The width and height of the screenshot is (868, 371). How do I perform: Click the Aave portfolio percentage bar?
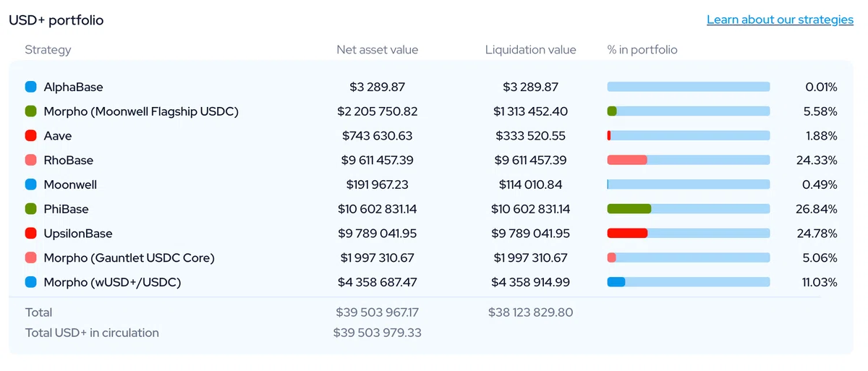pyautogui.click(x=689, y=136)
